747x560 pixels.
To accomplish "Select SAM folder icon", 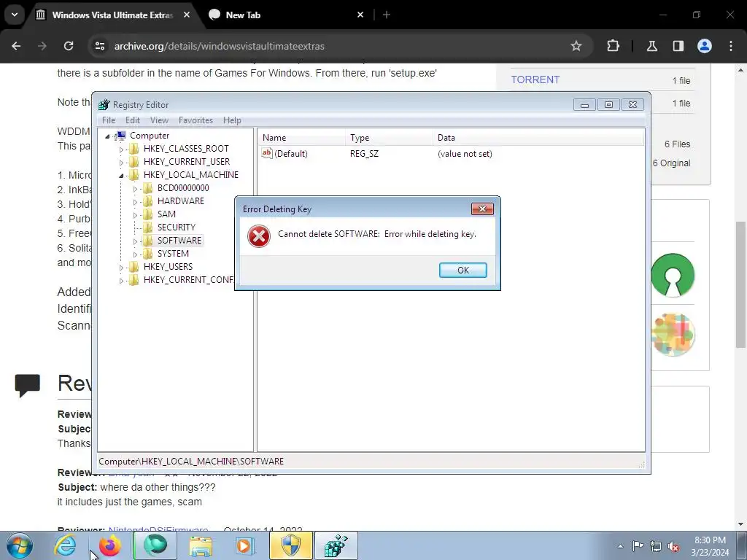I will pos(148,214).
